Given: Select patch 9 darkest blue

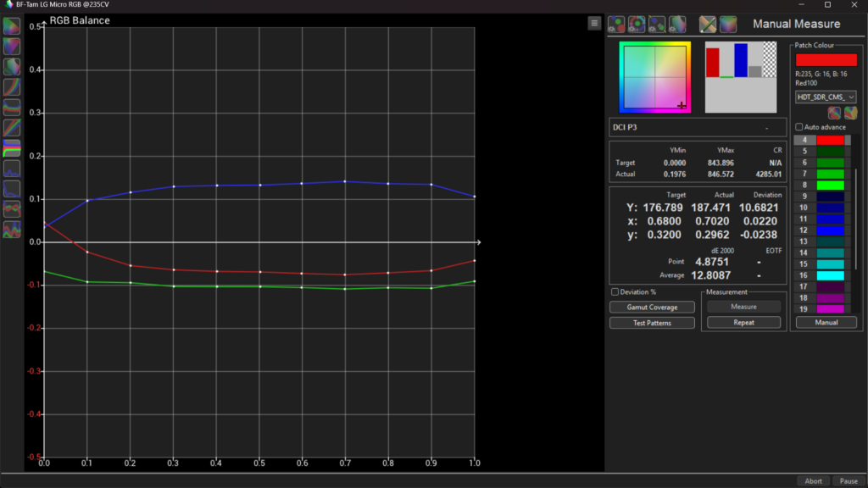Looking at the screenshot, I should click(x=822, y=197).
